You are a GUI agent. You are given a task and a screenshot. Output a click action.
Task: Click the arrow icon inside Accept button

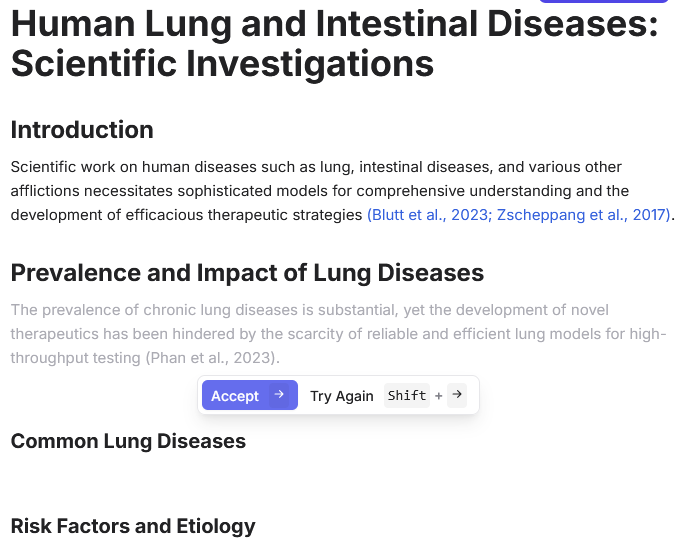(279, 395)
